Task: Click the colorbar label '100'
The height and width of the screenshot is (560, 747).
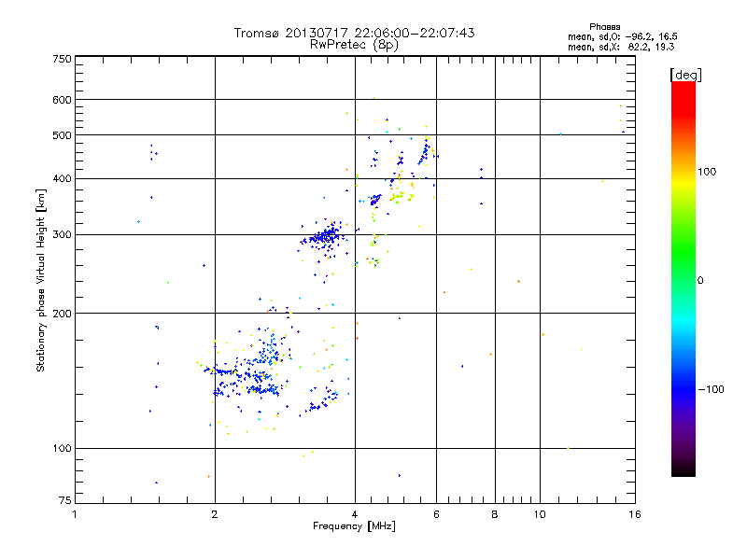Action: click(x=707, y=172)
